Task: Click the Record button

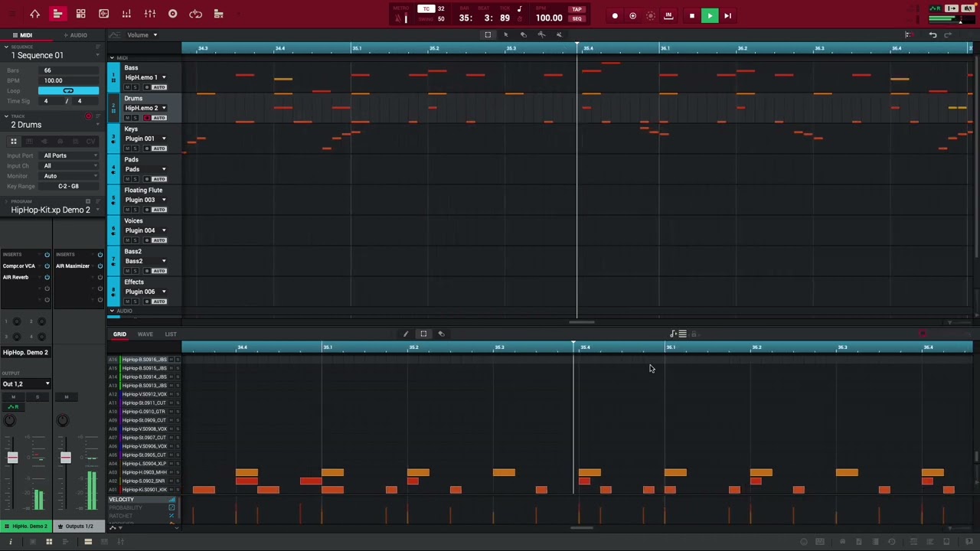Action: pos(615,15)
